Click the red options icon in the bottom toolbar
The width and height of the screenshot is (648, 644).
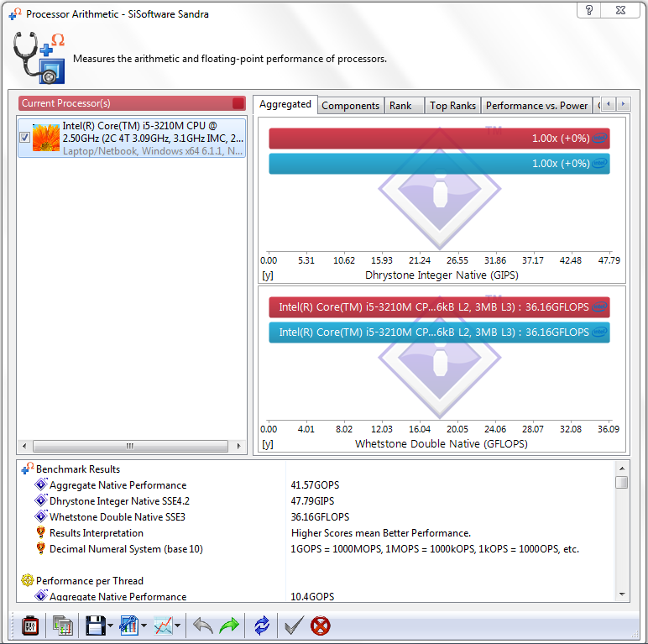30,626
